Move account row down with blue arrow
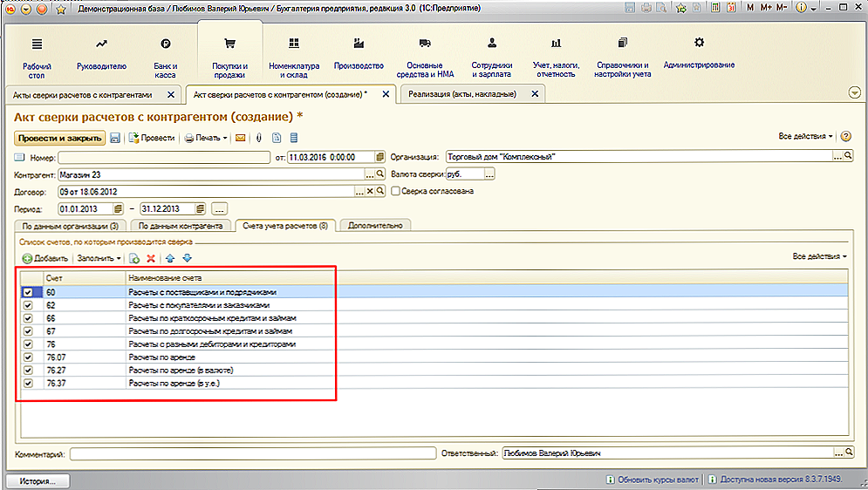The image size is (868, 490). click(x=187, y=258)
